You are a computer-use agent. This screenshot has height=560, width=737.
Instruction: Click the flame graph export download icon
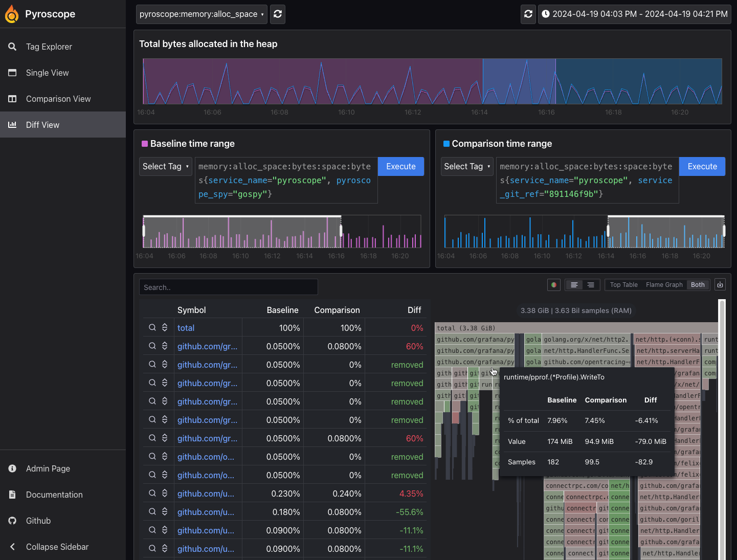(720, 285)
